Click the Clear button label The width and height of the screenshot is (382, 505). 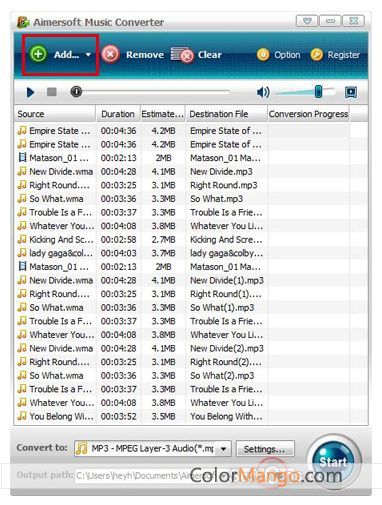[210, 55]
